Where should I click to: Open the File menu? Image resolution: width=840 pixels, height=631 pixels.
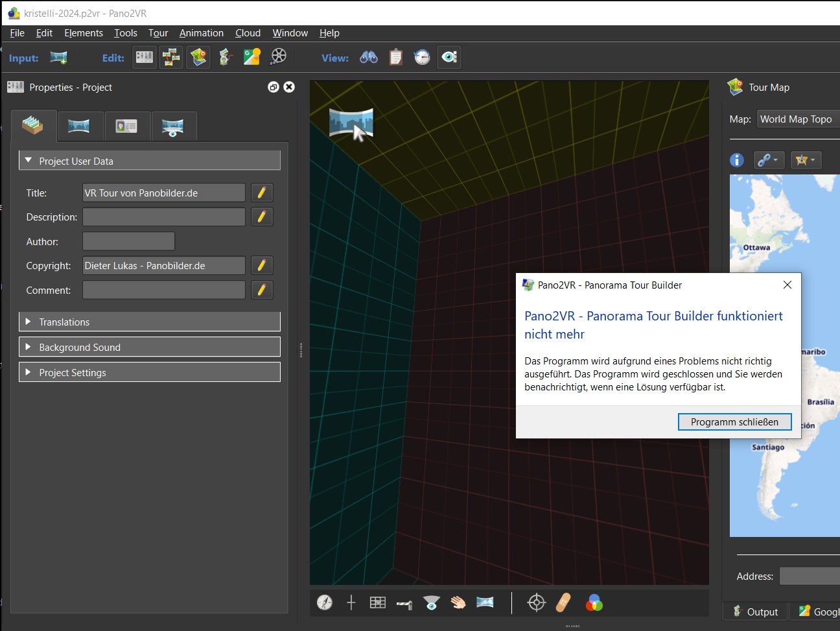(x=17, y=33)
